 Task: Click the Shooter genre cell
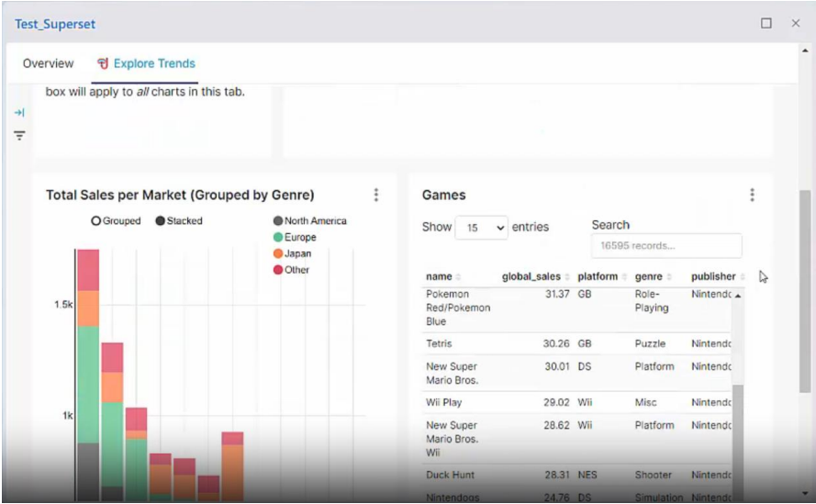pos(654,475)
